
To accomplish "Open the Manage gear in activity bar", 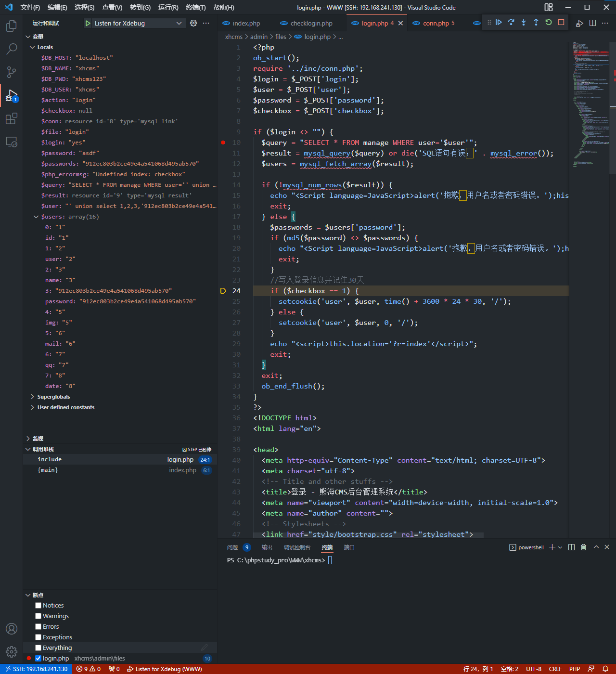I will coord(12,652).
